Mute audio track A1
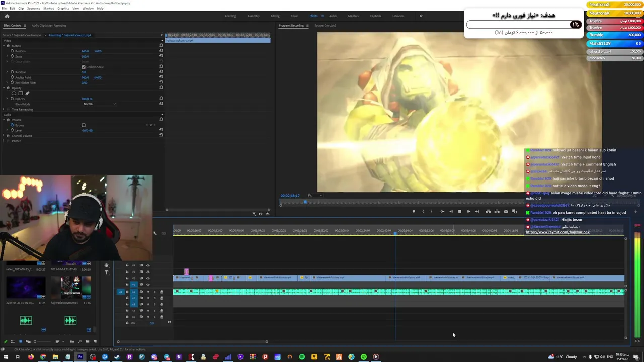 (x=148, y=292)
